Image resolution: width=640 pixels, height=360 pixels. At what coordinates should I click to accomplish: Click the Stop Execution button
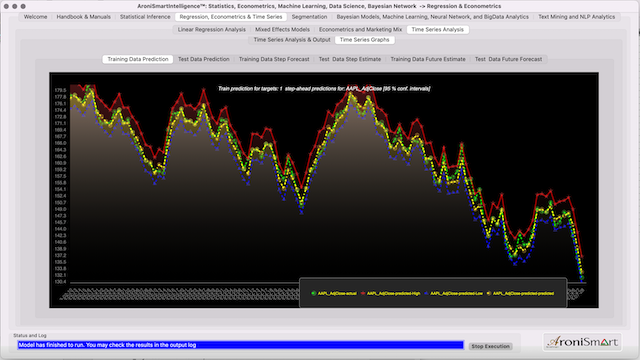491,346
